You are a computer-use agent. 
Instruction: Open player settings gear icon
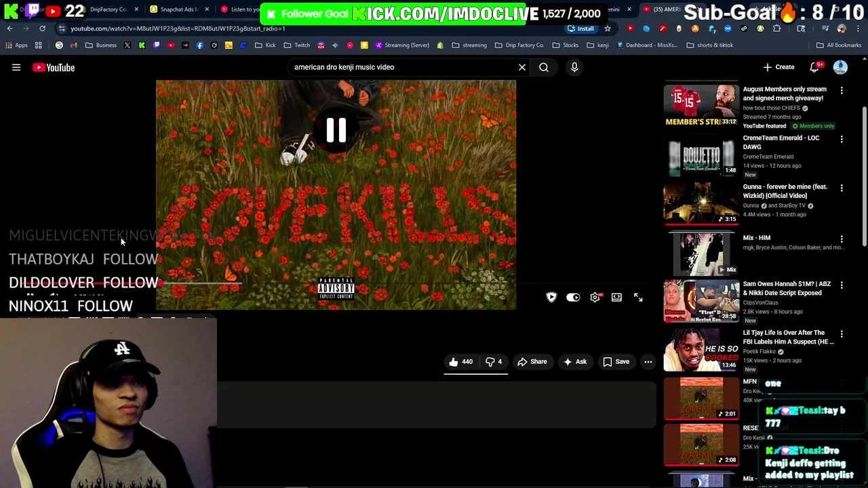595,297
